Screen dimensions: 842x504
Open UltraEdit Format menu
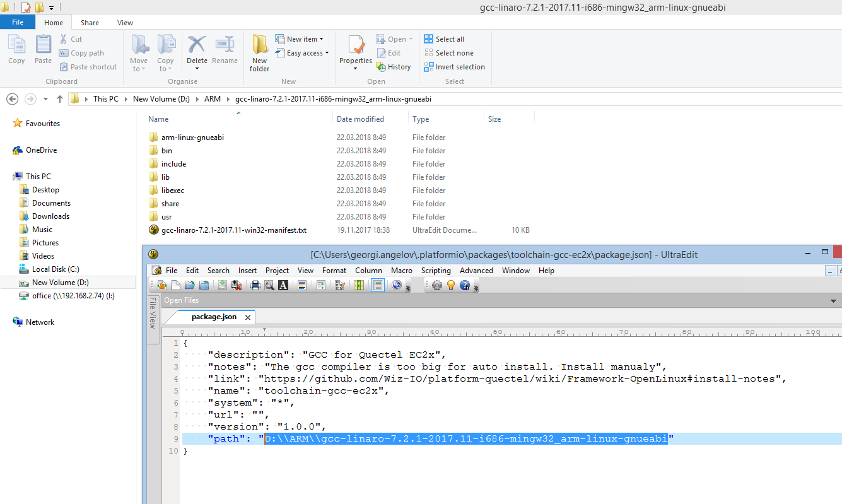[334, 271]
